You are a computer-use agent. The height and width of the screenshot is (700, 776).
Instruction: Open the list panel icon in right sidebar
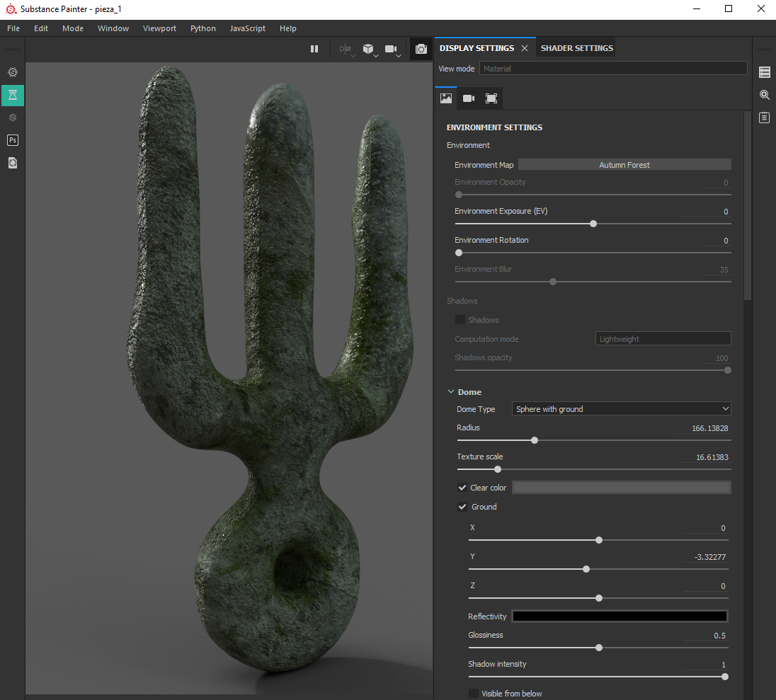[x=765, y=72]
